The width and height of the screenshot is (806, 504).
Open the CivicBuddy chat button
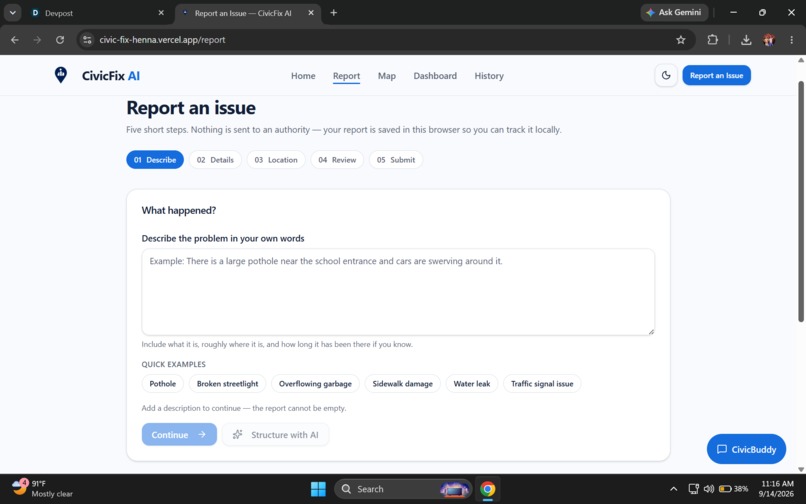(746, 449)
